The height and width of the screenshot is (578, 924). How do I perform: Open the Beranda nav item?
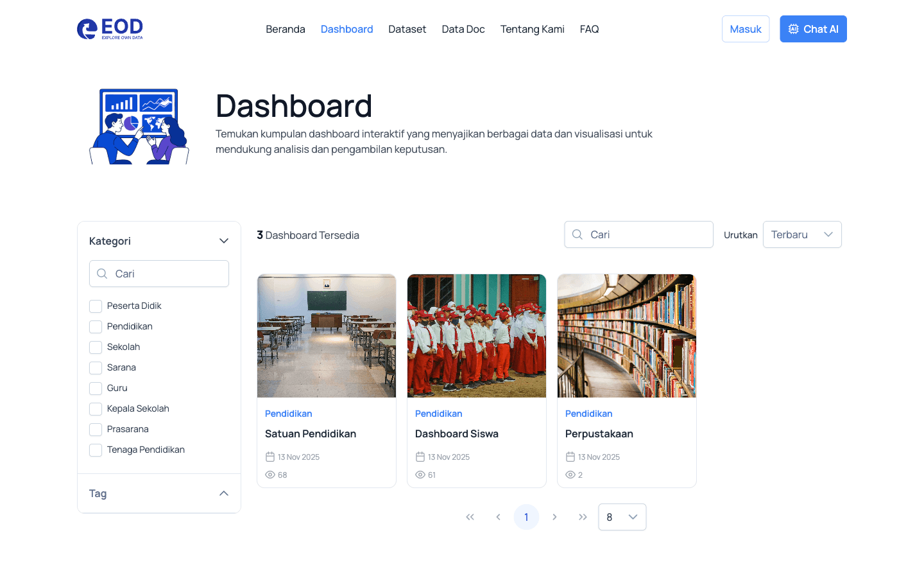(x=286, y=29)
